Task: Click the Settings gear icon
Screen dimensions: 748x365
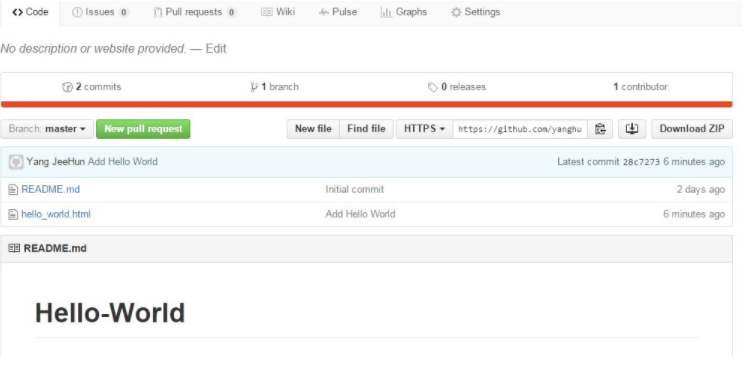Action: click(x=456, y=13)
